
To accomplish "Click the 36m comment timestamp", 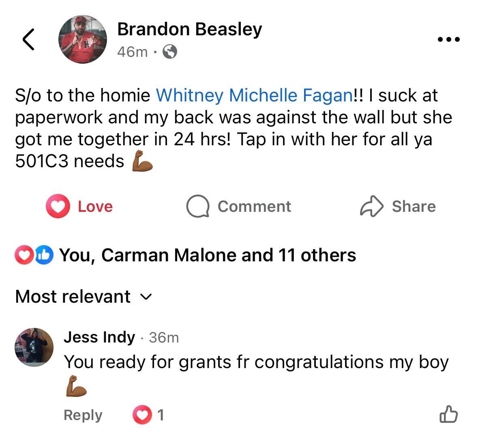I will (x=164, y=338).
